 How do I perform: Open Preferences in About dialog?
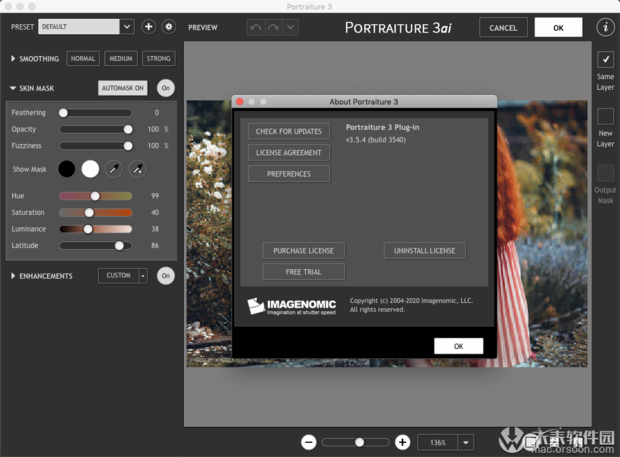coord(289,174)
